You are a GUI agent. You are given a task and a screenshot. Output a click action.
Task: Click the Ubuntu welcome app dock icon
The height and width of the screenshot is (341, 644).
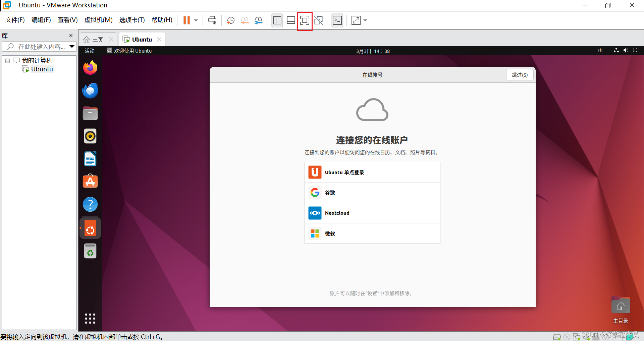(x=90, y=228)
